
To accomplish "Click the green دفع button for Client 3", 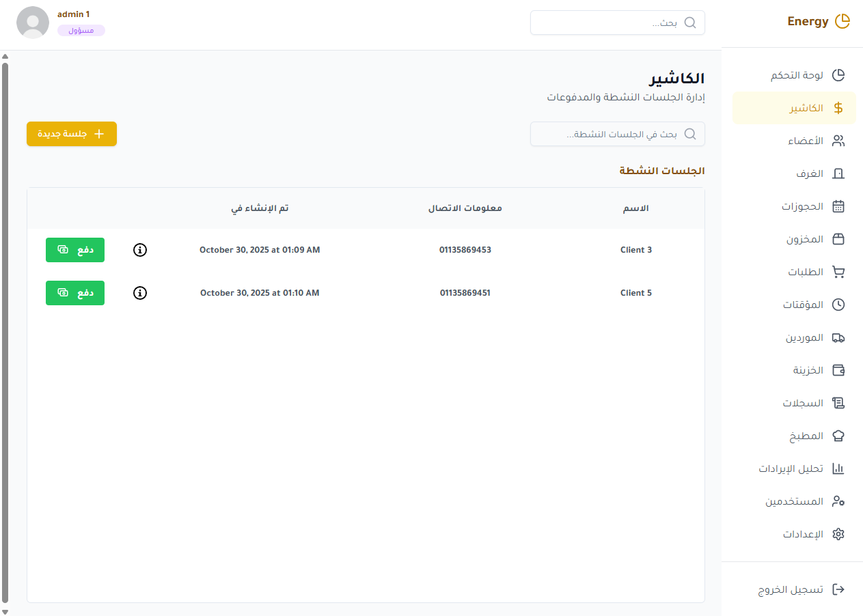I will 75,250.
